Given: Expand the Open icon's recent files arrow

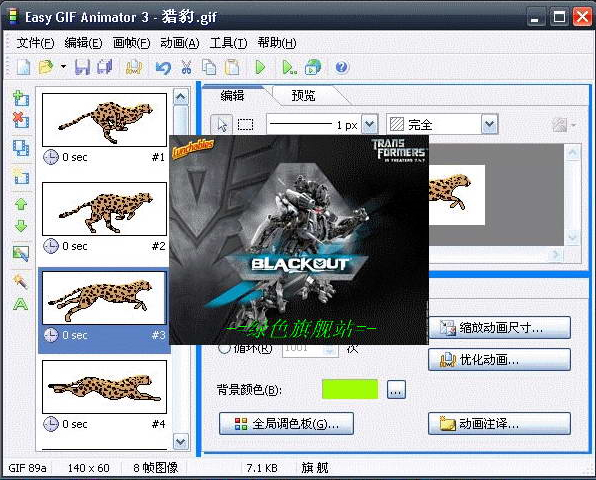Looking at the screenshot, I should point(63,67).
